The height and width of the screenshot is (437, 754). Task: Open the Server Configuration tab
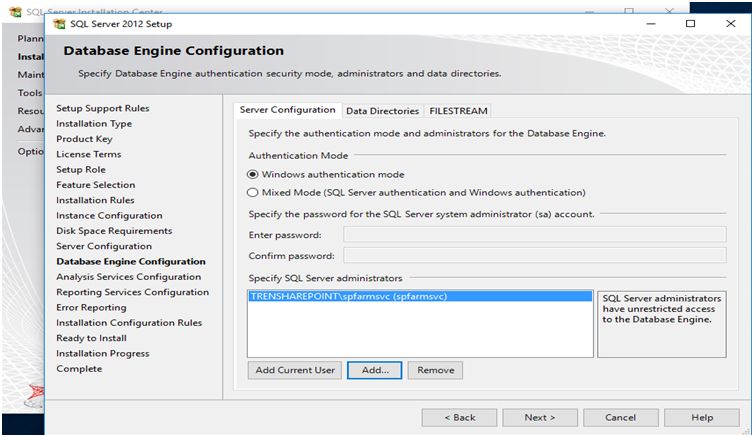tap(288, 110)
